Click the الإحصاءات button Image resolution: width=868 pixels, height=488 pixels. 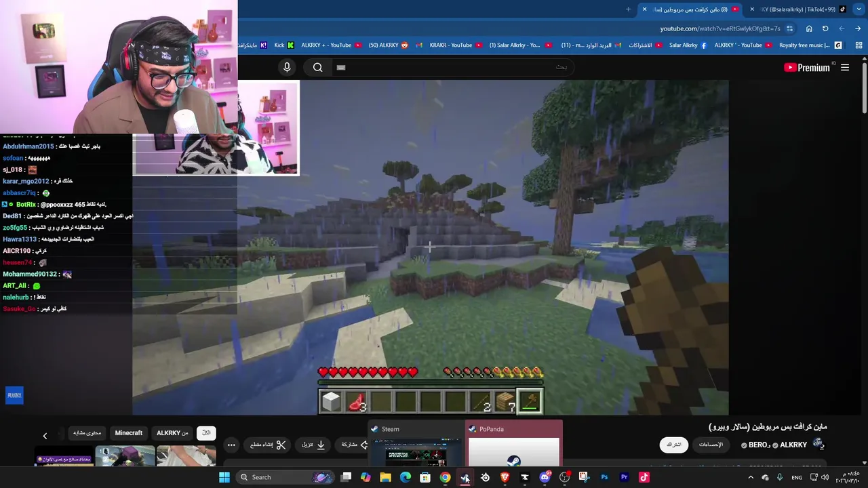click(711, 445)
